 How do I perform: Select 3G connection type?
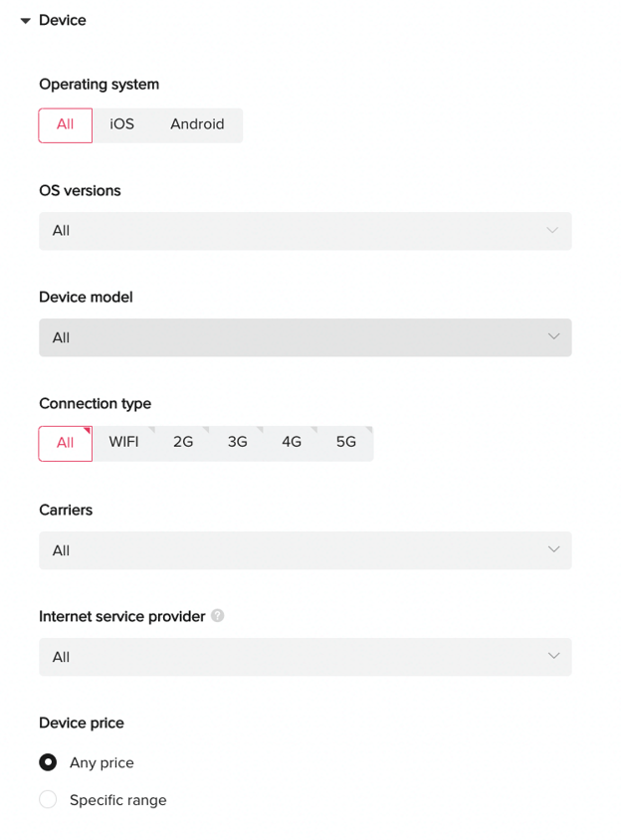(238, 443)
